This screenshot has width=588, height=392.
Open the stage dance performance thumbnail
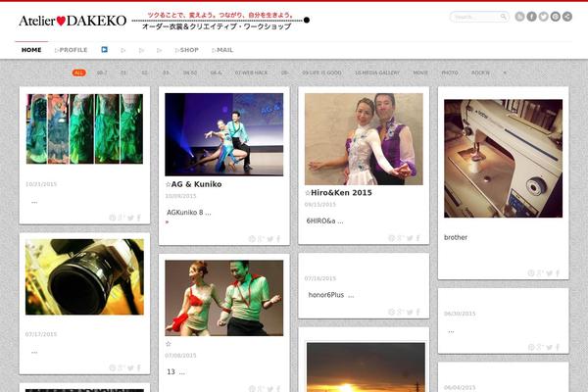click(x=224, y=134)
